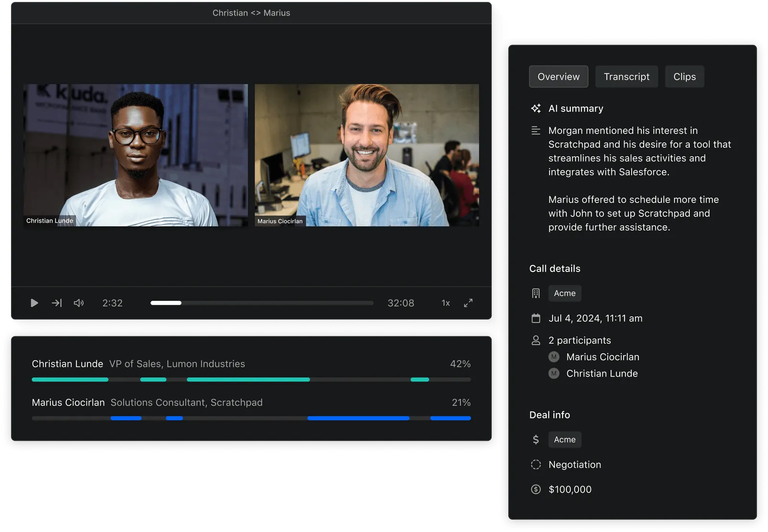Click the '$100,000' deal amount
This screenshot has width=768, height=532.
570,490
